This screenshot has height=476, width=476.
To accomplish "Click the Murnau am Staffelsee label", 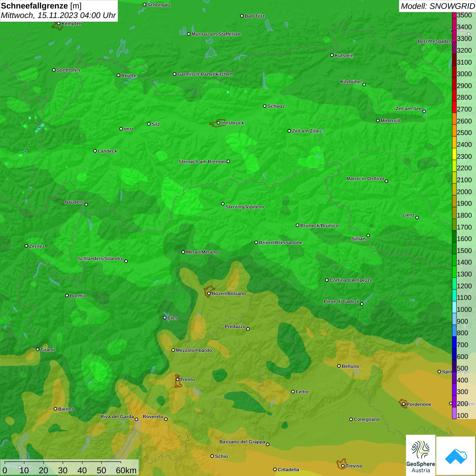I will point(216,34).
